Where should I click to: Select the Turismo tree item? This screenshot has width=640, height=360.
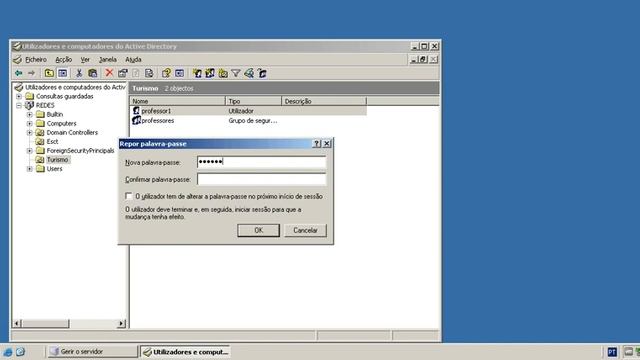coord(57,160)
